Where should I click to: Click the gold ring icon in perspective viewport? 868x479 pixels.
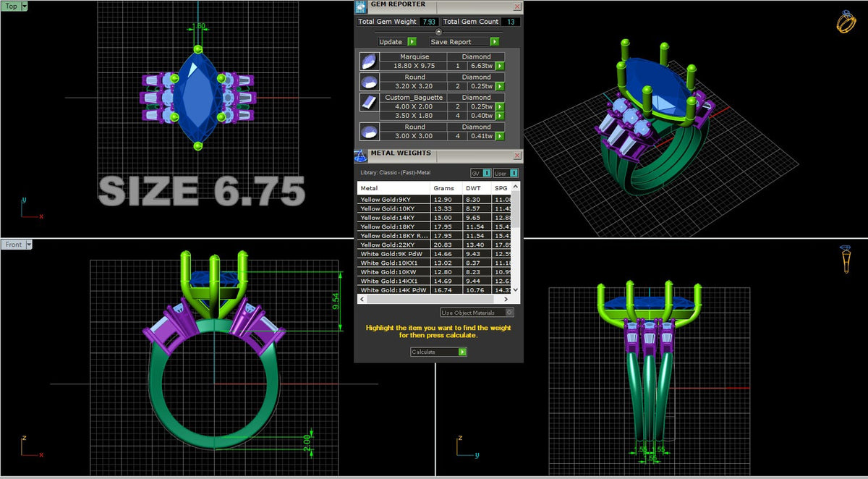click(846, 22)
